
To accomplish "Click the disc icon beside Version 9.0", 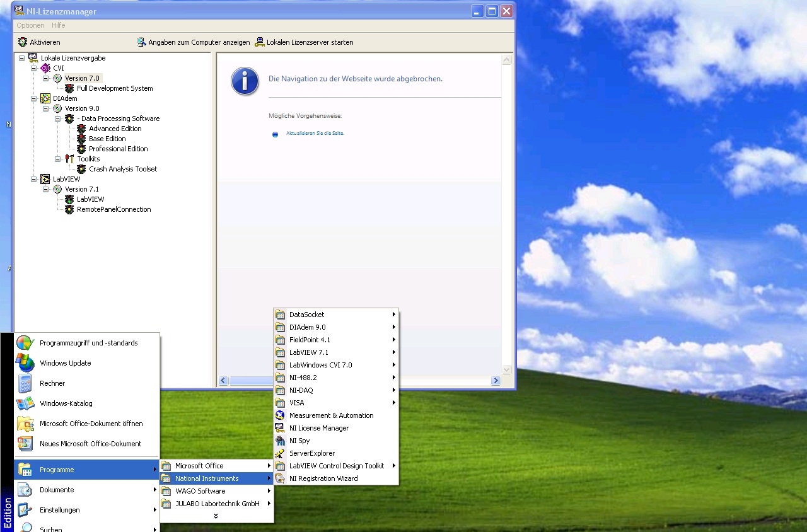I will 57,108.
